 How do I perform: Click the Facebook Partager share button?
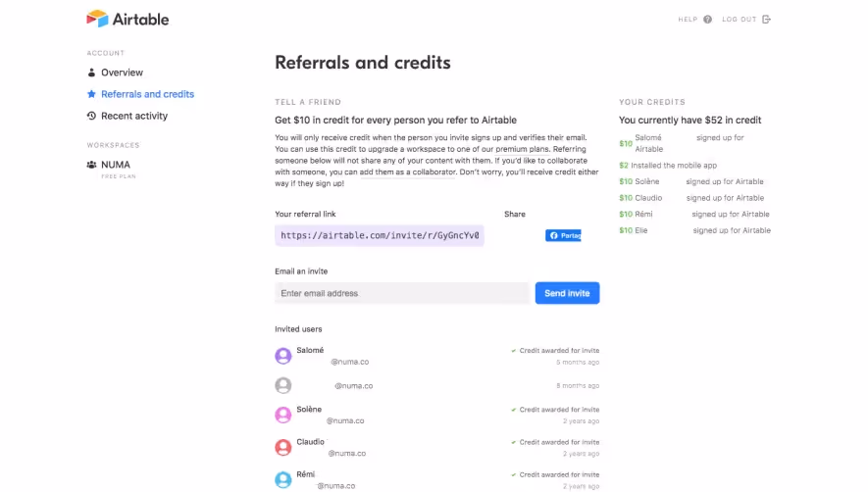pos(563,235)
